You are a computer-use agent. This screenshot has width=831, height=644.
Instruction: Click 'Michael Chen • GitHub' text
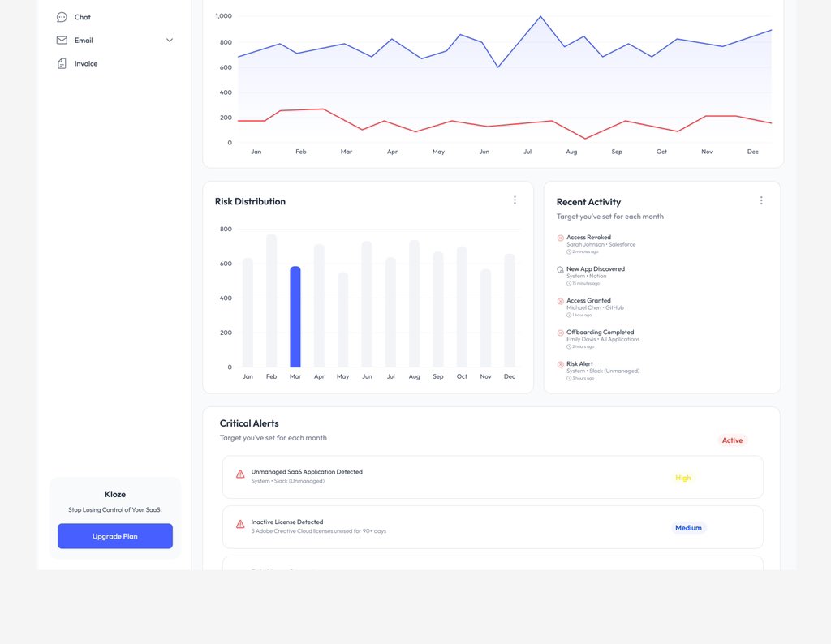[595, 307]
